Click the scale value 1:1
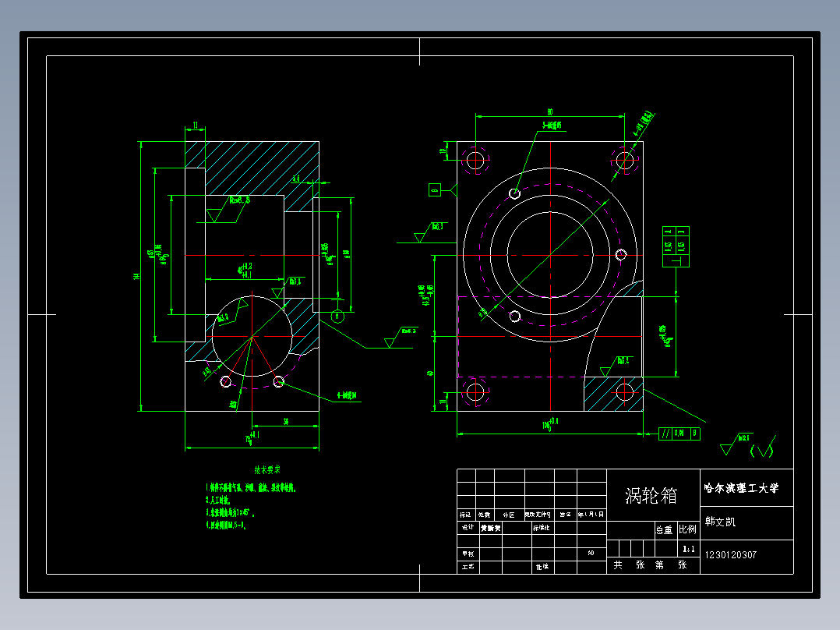The height and width of the screenshot is (630, 840). point(688,549)
